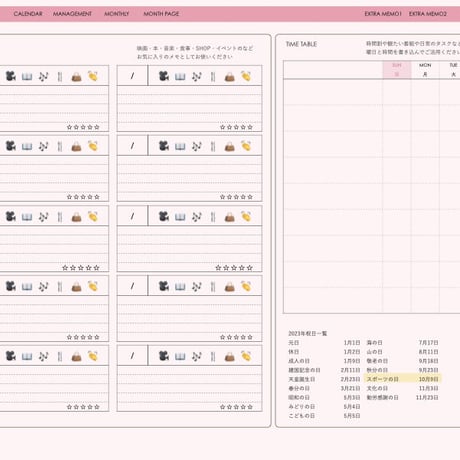The width and height of the screenshot is (460, 460).
Task: Click the 7月17日 date text
Action: click(x=429, y=343)
